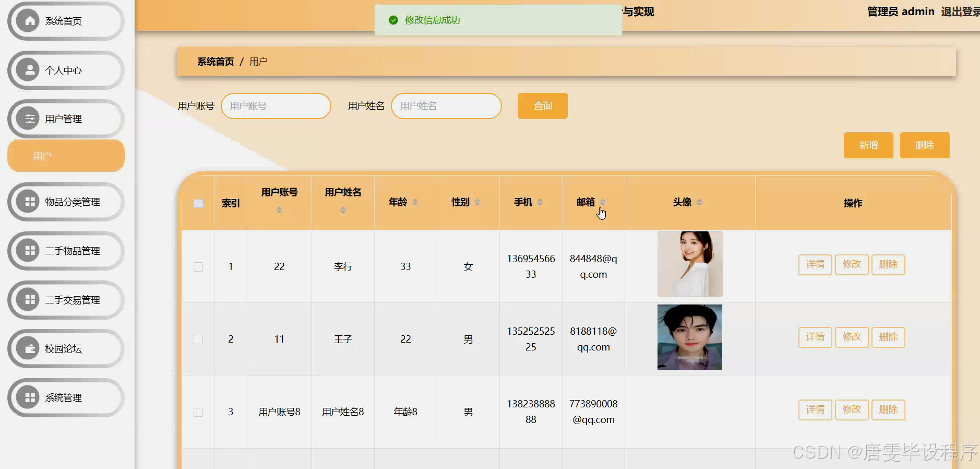Image resolution: width=980 pixels, height=469 pixels.
Task: Click the grid icon beside 物品分类管理
Action: (x=30, y=202)
